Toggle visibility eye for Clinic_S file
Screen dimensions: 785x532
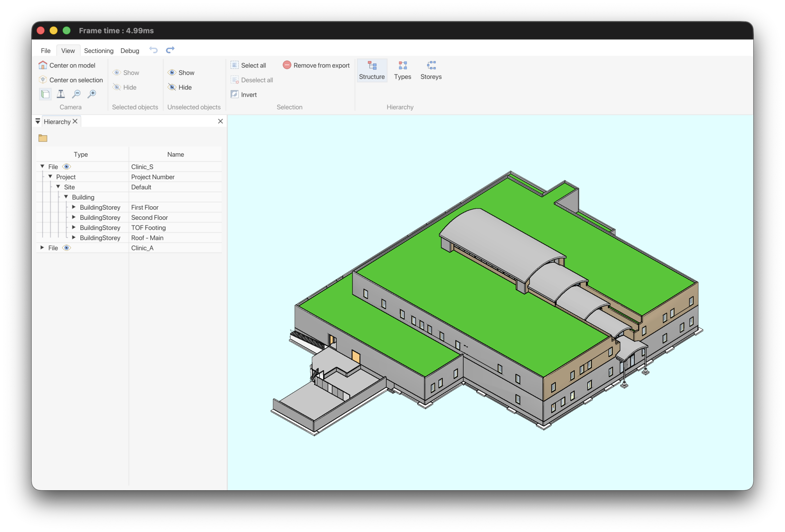pos(67,167)
